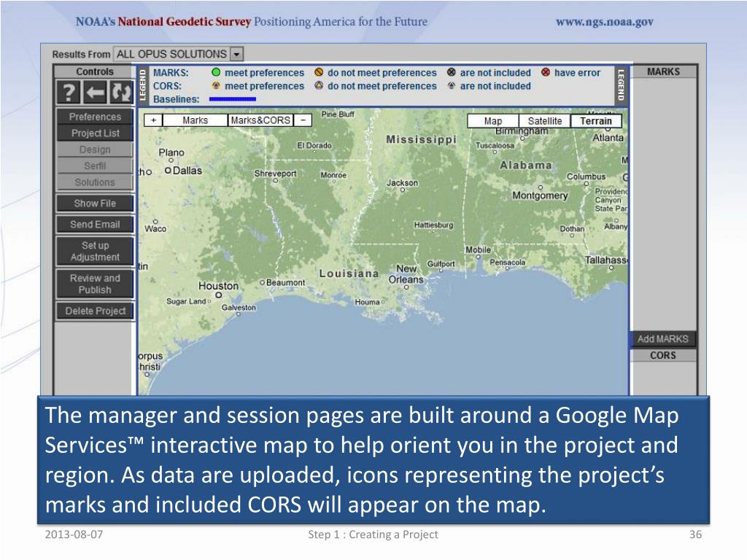The image size is (747, 560).
Task: Zoom in with the map plus button
Action: (153, 120)
